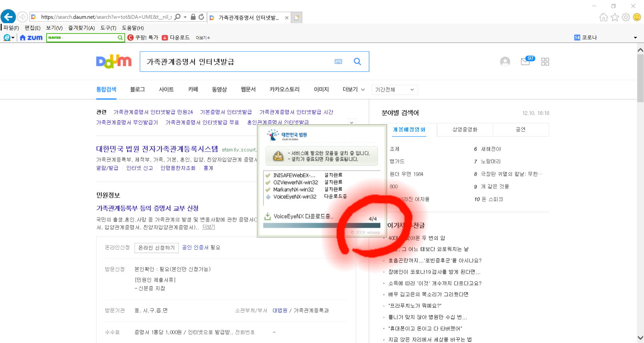The image size is (644, 343).
Task: Open a new browser tab
Action: (x=297, y=17)
